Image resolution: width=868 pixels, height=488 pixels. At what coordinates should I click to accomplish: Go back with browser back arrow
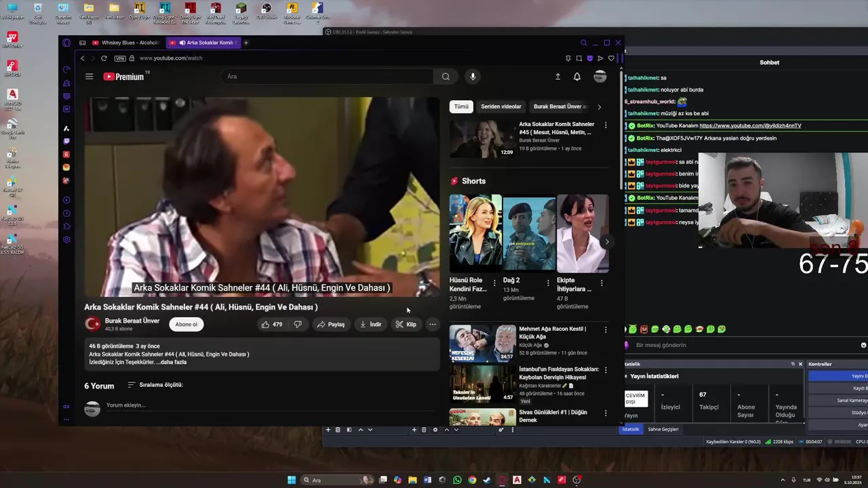click(83, 58)
